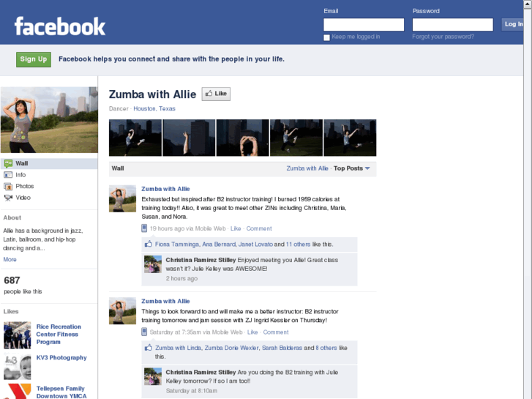This screenshot has width=532, height=399.
Task: Click the Log In button
Action: pyautogui.click(x=512, y=24)
